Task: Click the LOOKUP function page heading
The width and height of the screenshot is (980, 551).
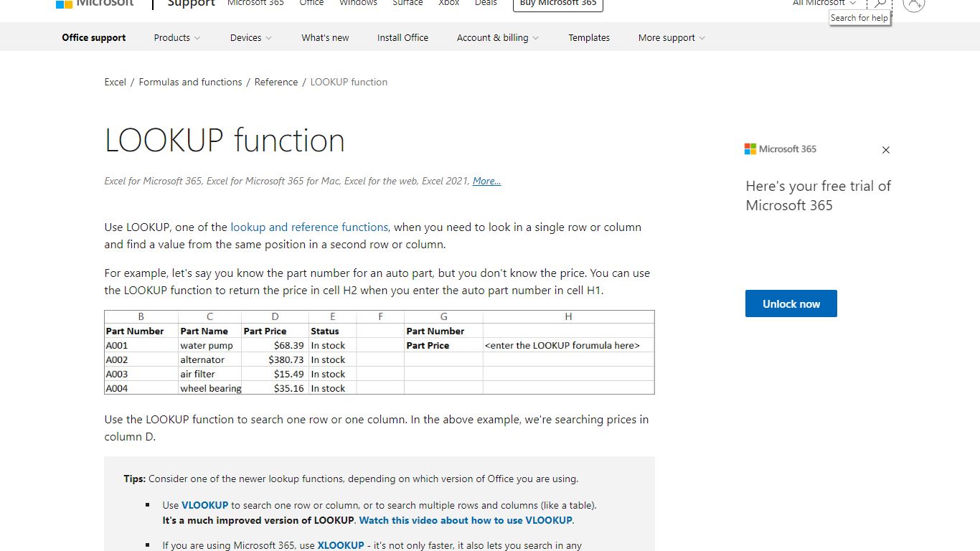Action: point(225,141)
